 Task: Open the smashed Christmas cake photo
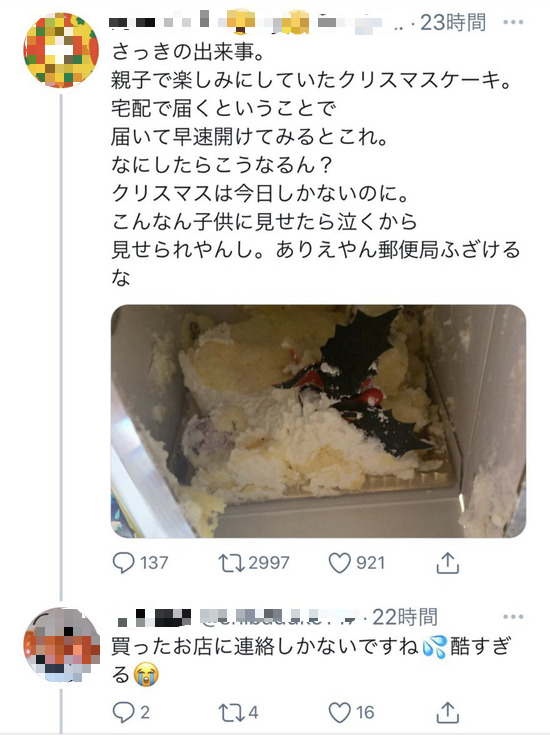tap(318, 421)
